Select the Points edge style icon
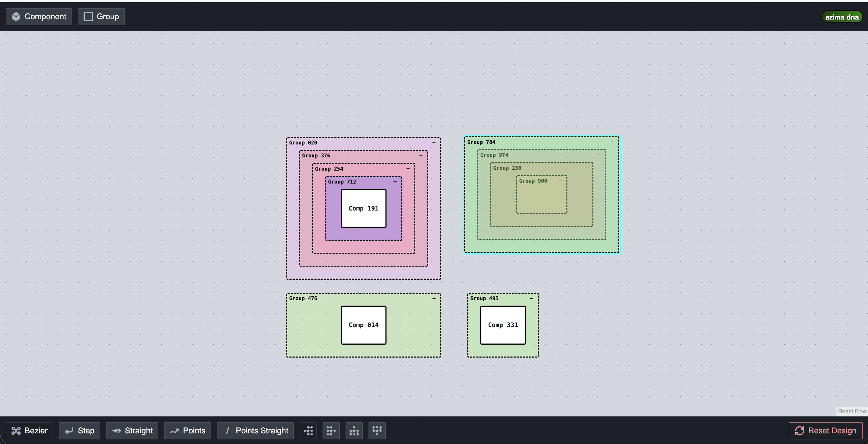Image resolution: width=868 pixels, height=444 pixels. [175, 431]
